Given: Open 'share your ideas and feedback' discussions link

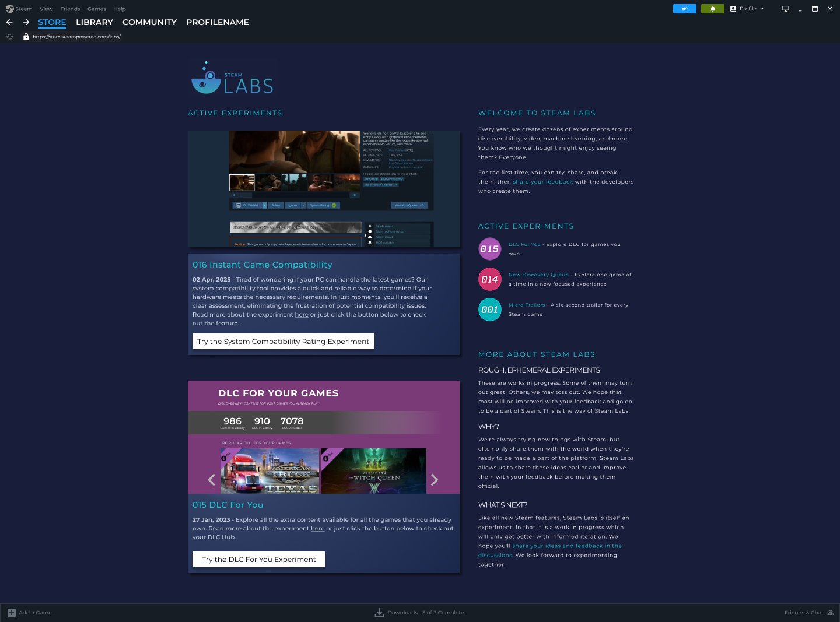Looking at the screenshot, I should point(550,550).
